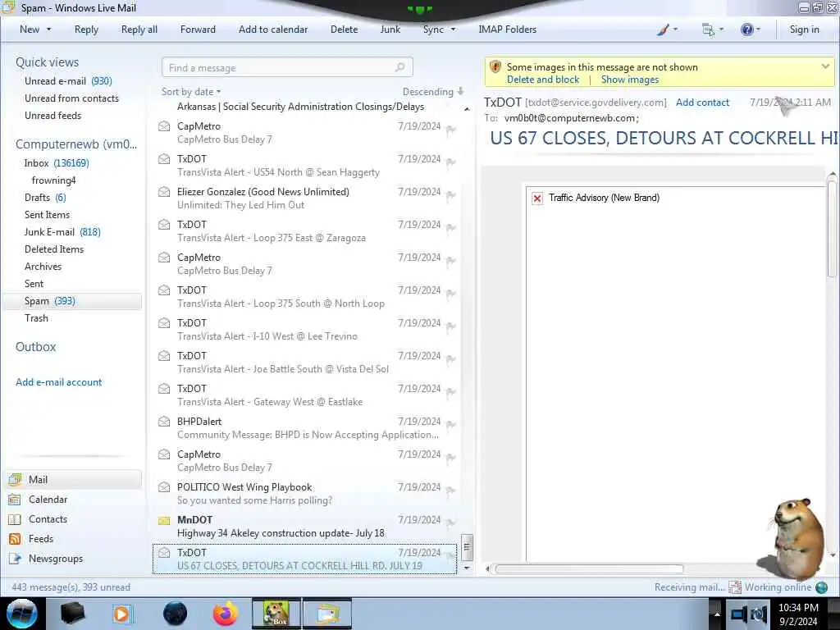Switch to the hamster Box taskbar app
The height and width of the screenshot is (630, 840).
(276, 614)
